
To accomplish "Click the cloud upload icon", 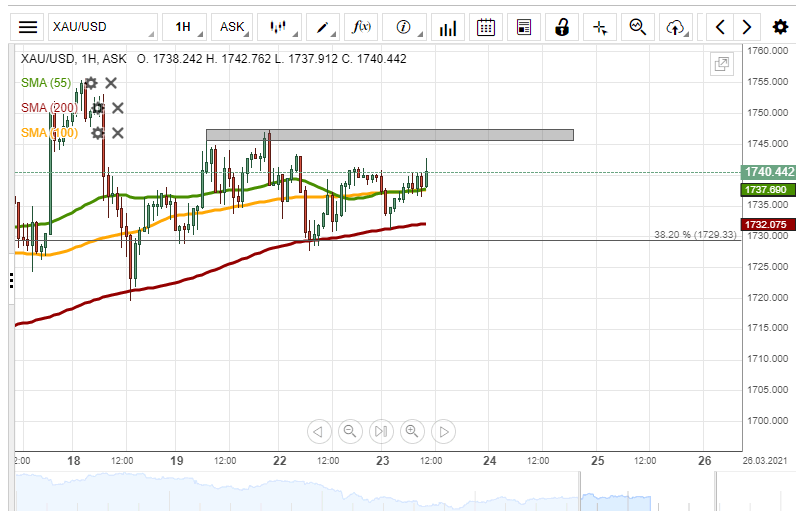I will click(x=676, y=27).
